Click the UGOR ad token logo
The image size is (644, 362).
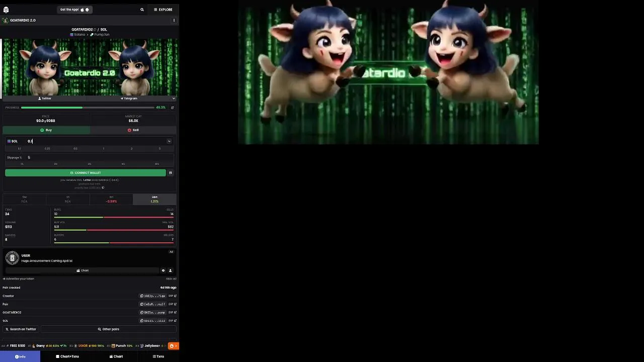coord(12,258)
